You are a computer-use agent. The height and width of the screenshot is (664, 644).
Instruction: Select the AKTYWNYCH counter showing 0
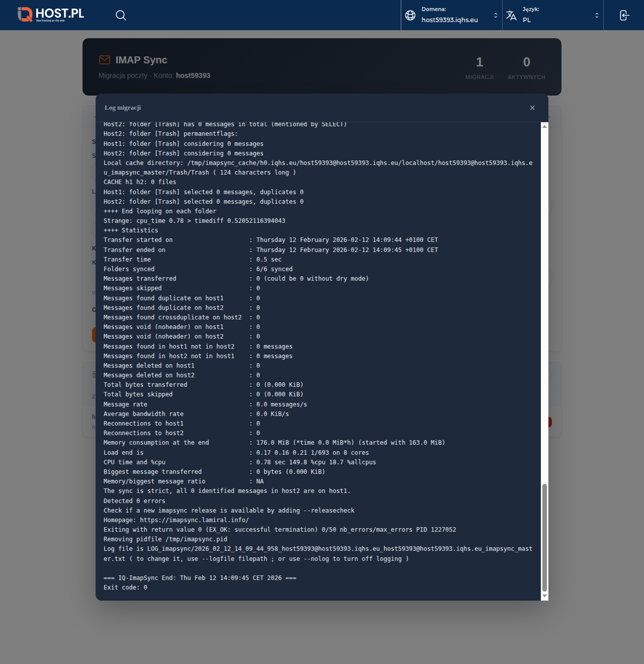[x=526, y=67]
